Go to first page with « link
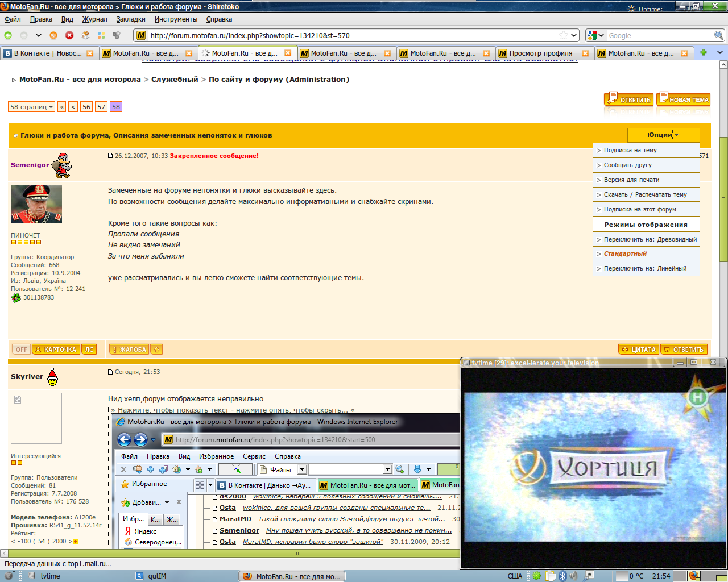Image resolution: width=728 pixels, height=582 pixels. 62,107
